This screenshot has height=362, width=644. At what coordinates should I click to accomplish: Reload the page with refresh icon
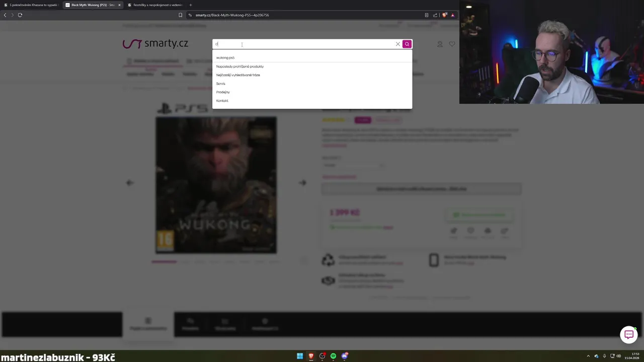pyautogui.click(x=20, y=15)
